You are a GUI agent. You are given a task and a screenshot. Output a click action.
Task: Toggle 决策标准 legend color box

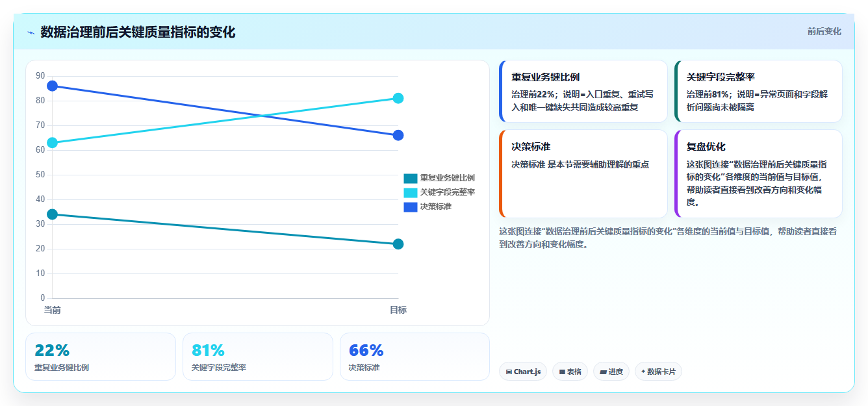click(x=411, y=207)
